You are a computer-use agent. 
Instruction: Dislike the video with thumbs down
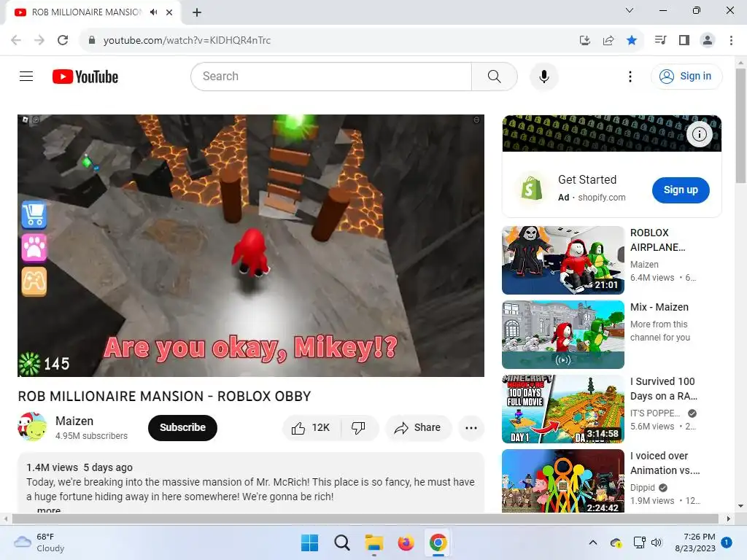[x=359, y=427]
